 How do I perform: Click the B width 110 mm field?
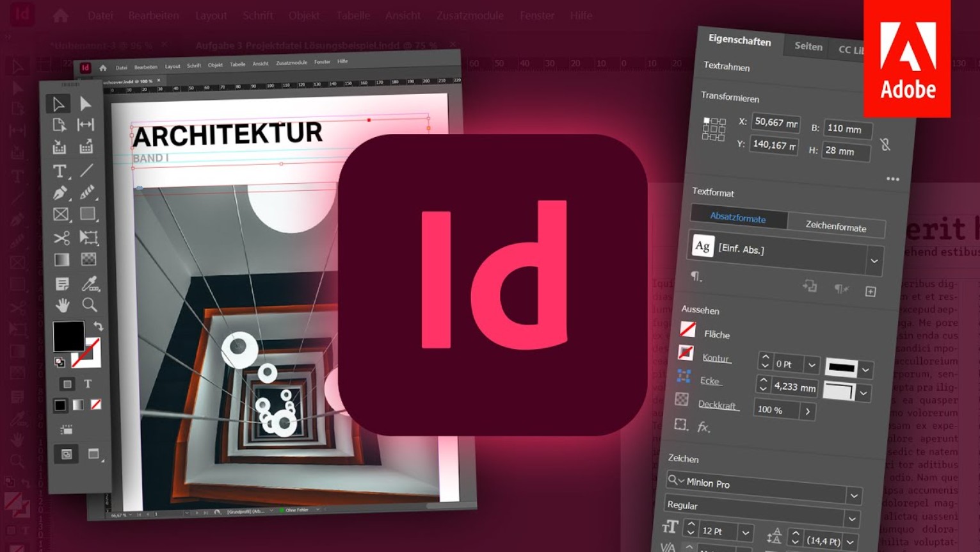(x=847, y=129)
